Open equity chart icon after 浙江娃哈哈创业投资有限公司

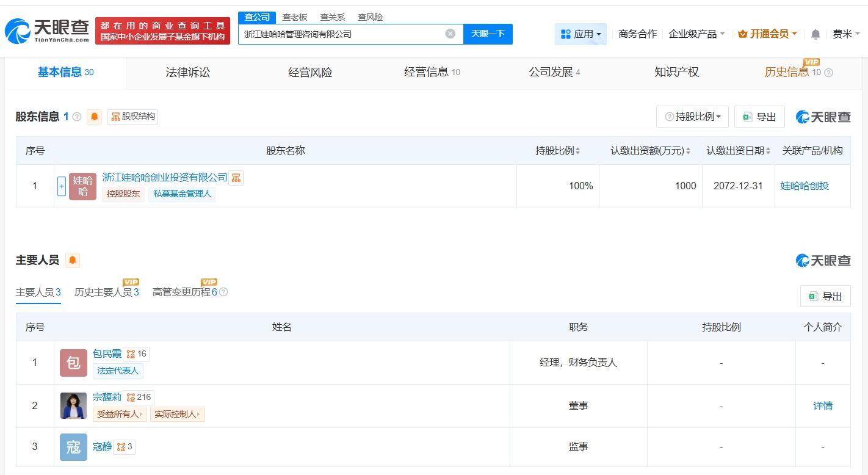click(236, 178)
